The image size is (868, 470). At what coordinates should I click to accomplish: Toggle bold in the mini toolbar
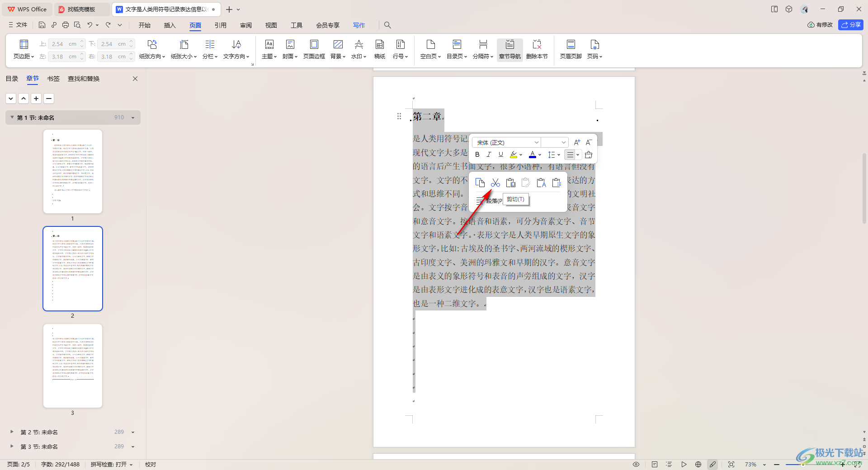tap(477, 155)
